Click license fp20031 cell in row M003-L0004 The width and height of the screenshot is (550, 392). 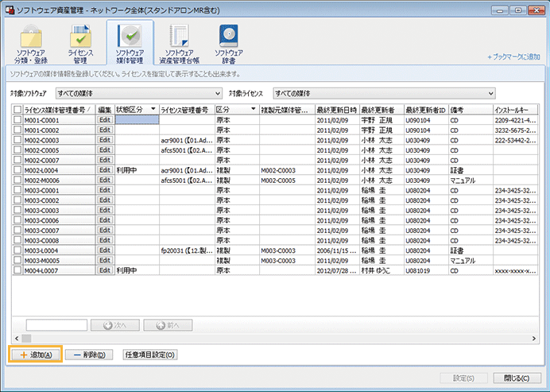coord(187,250)
